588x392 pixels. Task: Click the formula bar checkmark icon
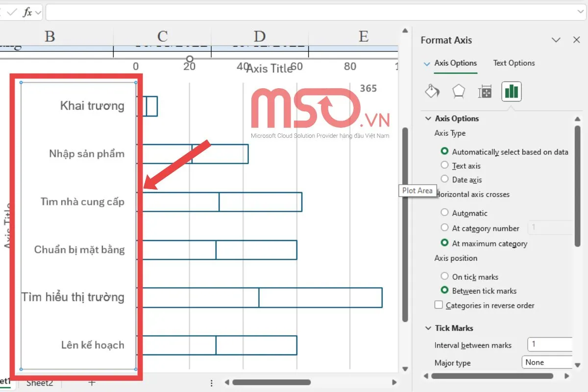click(12, 12)
